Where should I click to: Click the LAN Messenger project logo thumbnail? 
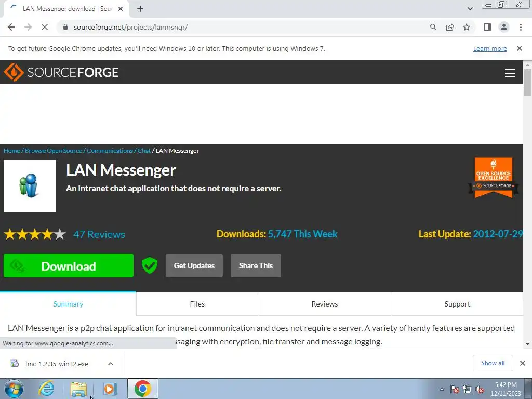(x=30, y=186)
